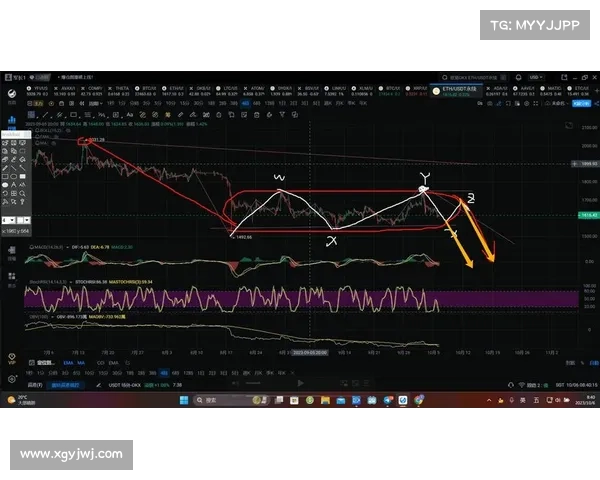Open Chrome from the taskbar
Screen dimensions: 600x480
[419, 400]
